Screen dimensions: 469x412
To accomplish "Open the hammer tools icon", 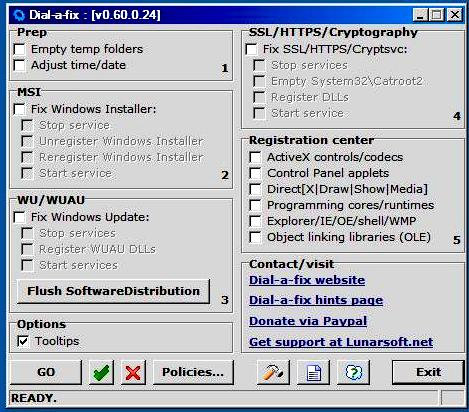I will point(273,372).
